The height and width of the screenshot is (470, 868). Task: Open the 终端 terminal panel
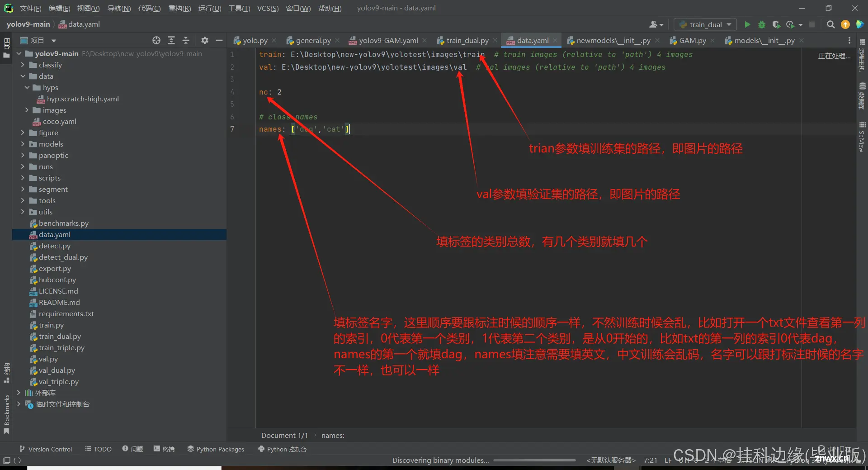(164, 449)
